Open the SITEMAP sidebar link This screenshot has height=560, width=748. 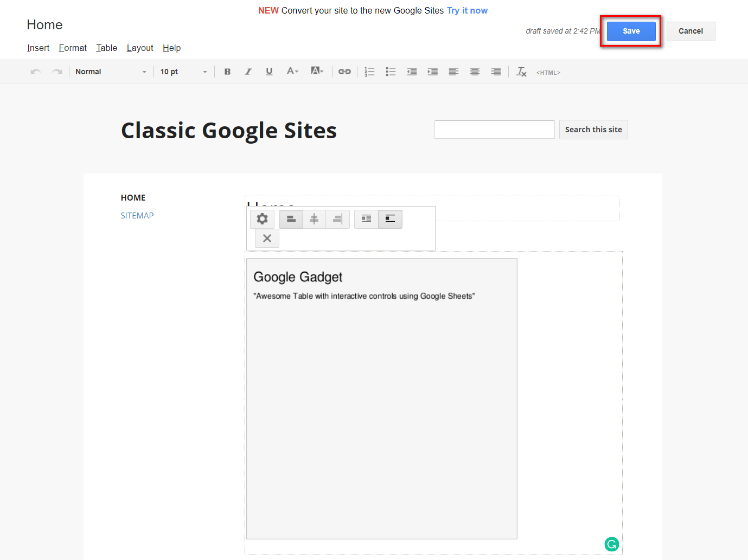point(137,215)
